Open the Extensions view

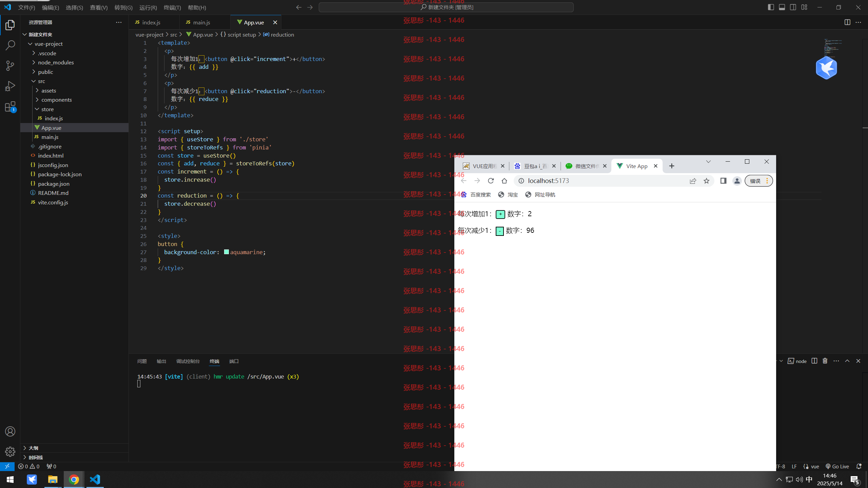click(10, 107)
